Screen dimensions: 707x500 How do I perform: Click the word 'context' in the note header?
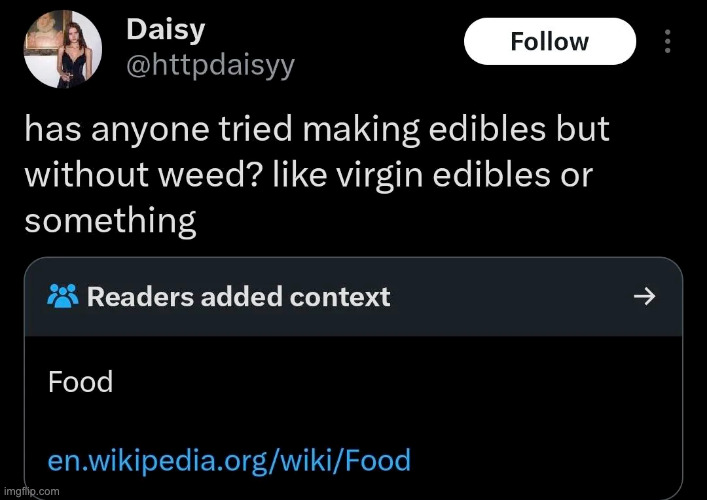coord(342,296)
